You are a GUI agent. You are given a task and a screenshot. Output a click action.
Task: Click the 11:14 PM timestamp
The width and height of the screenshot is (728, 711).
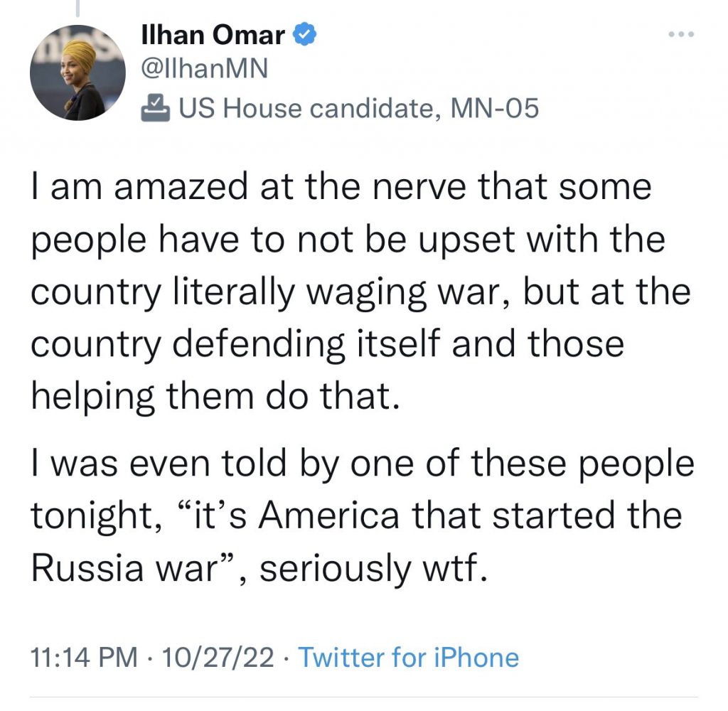click(x=83, y=657)
